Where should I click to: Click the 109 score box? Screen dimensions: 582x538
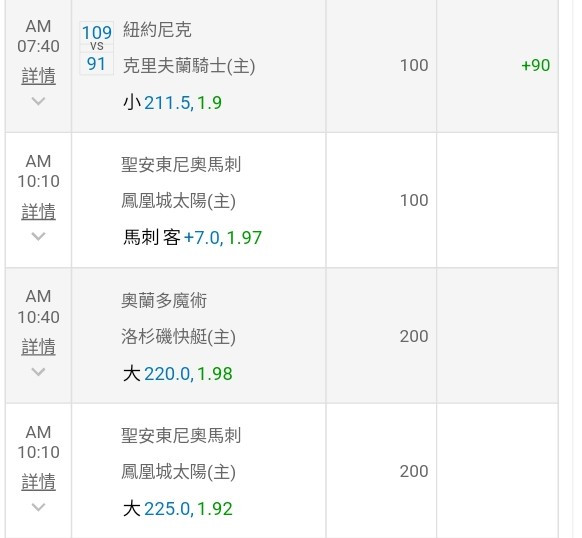pos(97,32)
